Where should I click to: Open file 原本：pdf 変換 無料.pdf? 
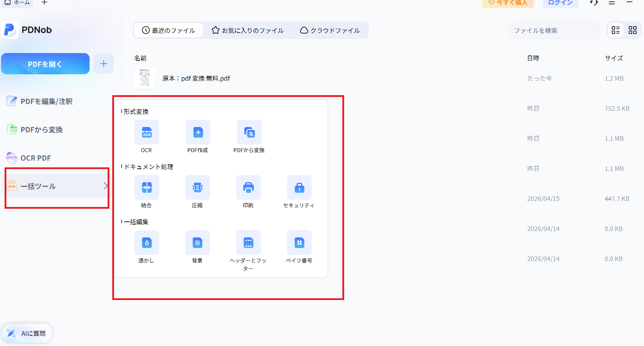[196, 78]
